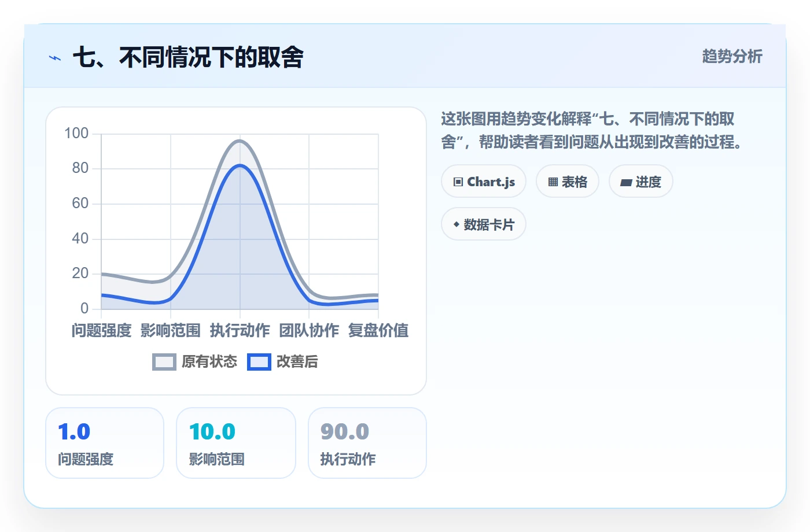Open the 10.0 影响范围 stat card
Viewport: 810px width, 532px height.
tap(235, 443)
